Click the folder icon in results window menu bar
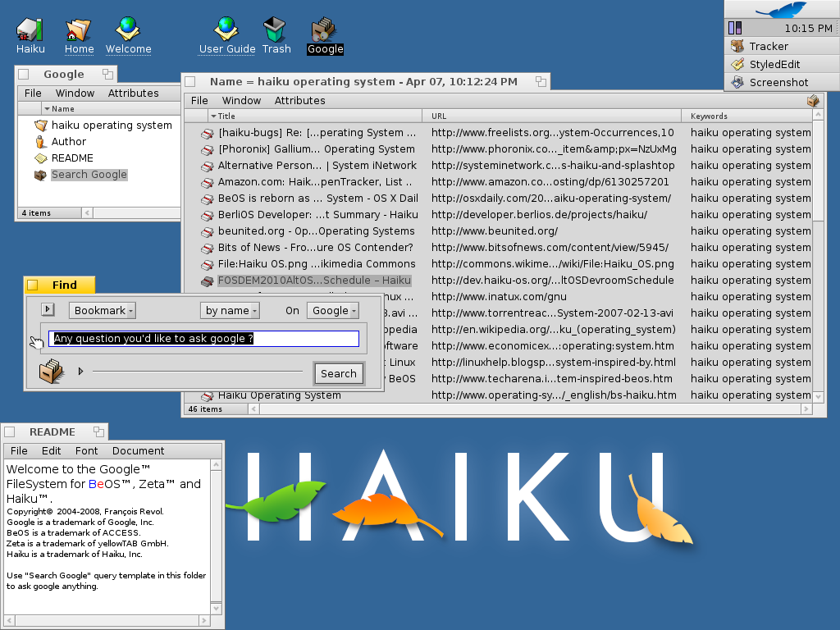Viewport: 840px width, 630px height. click(x=813, y=101)
